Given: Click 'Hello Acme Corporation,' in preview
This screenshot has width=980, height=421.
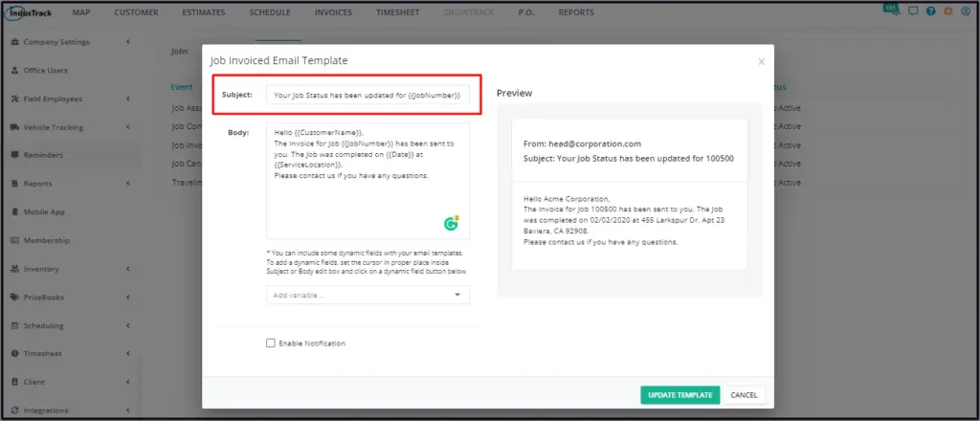Looking at the screenshot, I should click(567, 199).
